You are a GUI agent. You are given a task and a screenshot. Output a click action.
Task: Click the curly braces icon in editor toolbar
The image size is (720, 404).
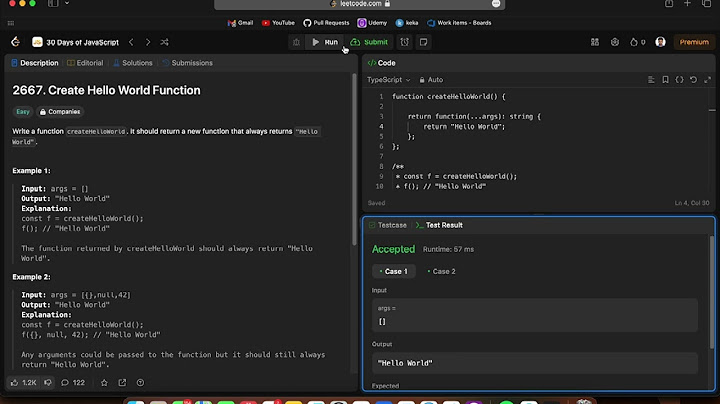tap(680, 80)
